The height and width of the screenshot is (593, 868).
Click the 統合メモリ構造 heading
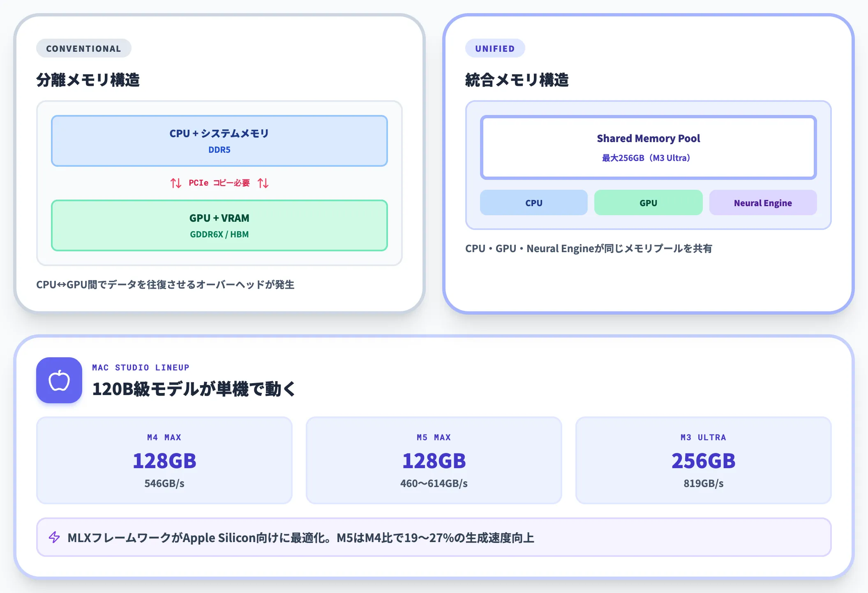click(x=517, y=80)
